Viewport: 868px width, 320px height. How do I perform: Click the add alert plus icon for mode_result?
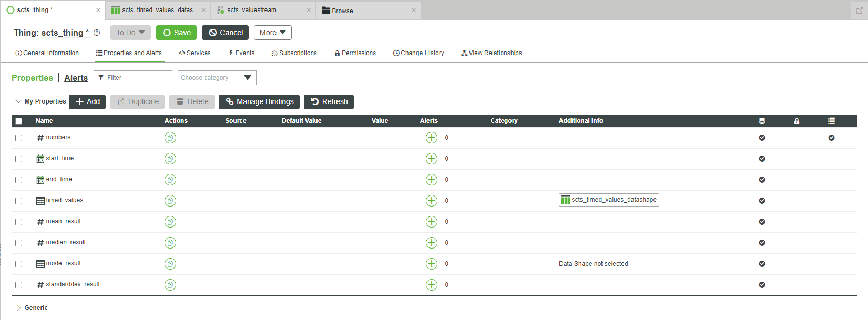coord(432,264)
